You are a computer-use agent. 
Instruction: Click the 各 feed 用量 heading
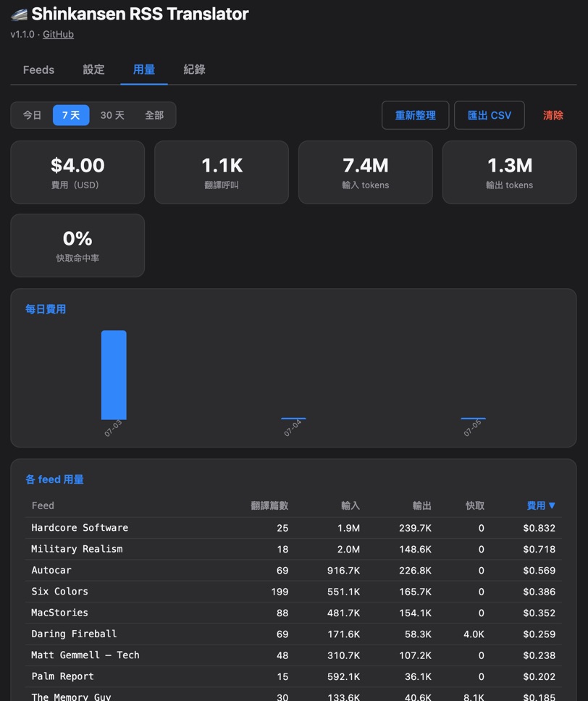click(54, 479)
